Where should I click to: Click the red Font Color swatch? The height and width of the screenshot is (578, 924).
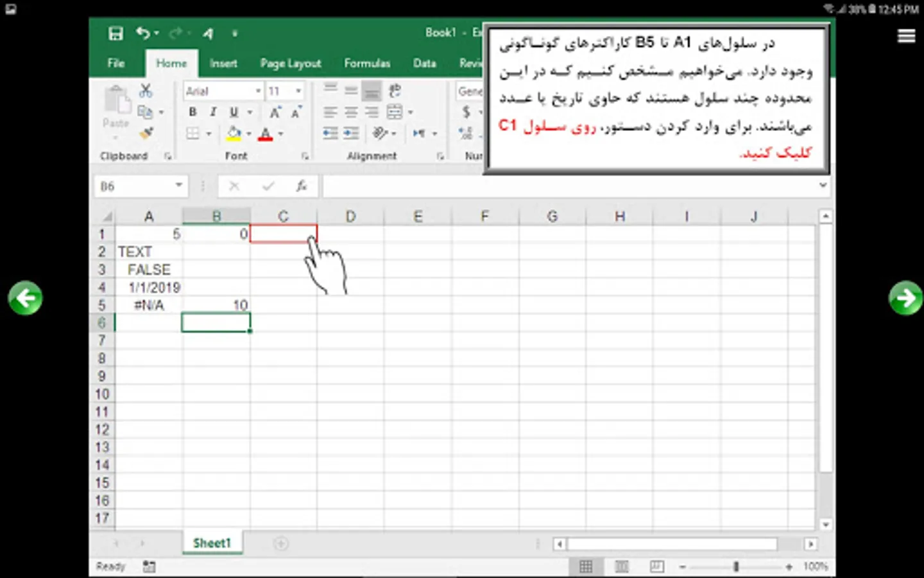coord(265,134)
